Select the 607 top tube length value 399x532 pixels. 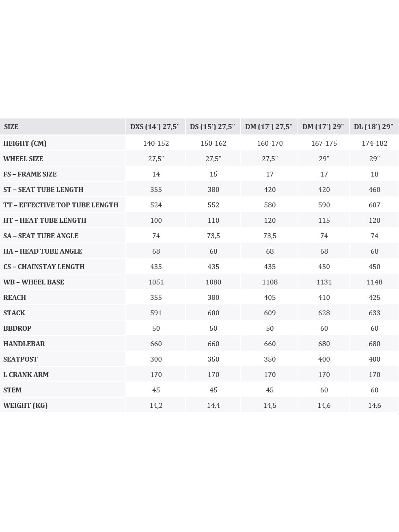374,205
